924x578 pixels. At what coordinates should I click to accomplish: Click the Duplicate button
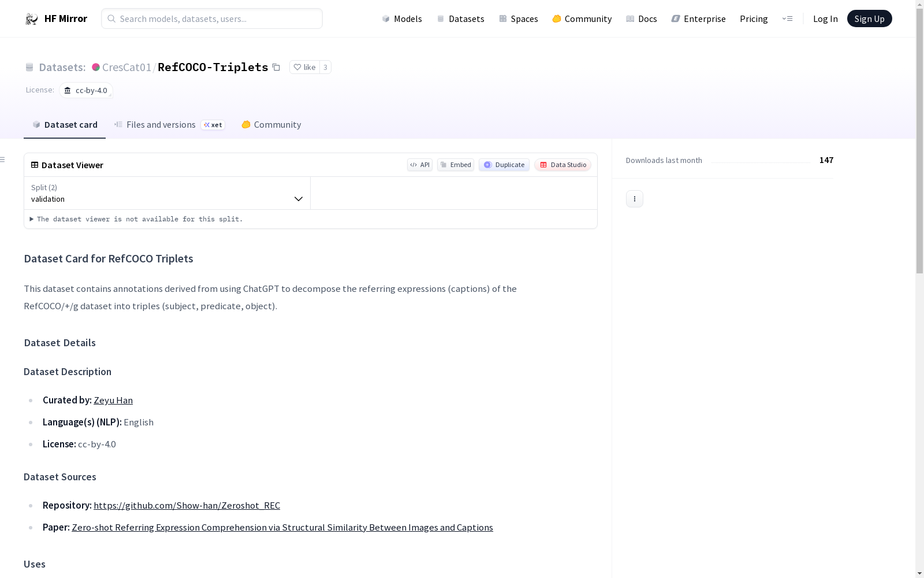(x=504, y=165)
